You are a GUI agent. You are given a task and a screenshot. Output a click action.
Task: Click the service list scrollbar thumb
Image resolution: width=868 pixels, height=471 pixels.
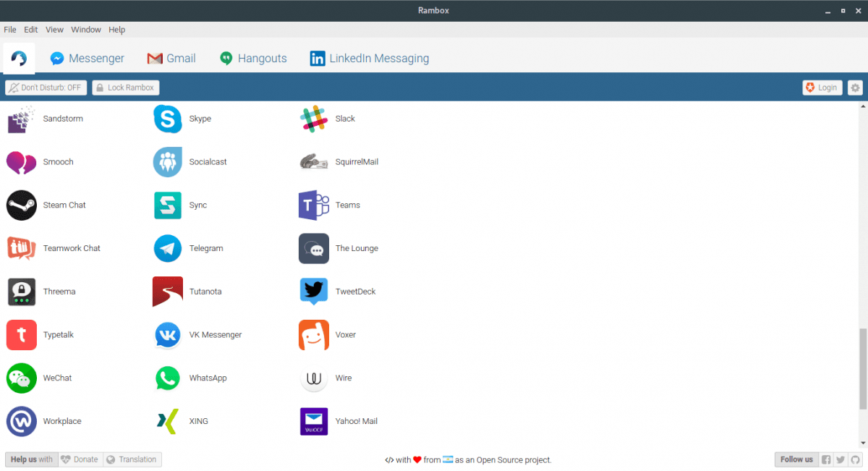click(861, 368)
